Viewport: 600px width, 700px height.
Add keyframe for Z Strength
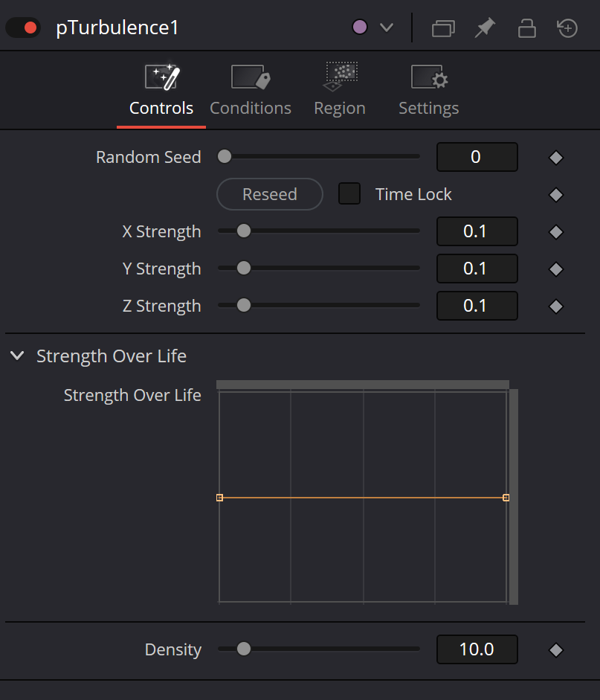556,306
